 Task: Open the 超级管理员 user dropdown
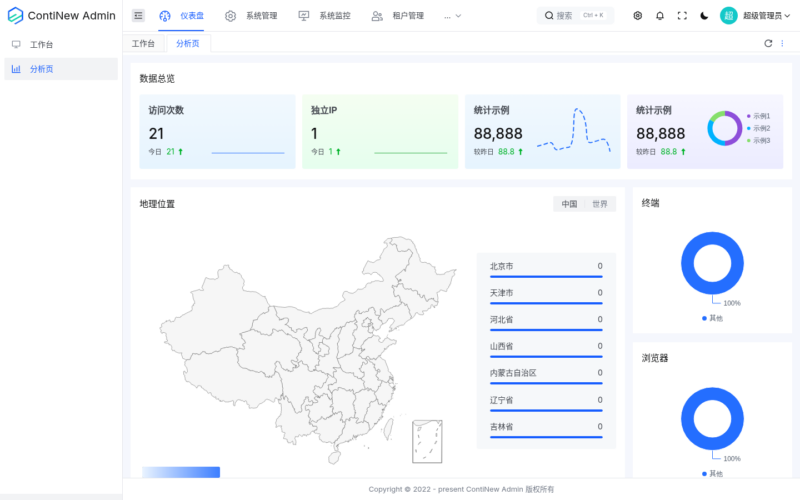[x=766, y=16]
